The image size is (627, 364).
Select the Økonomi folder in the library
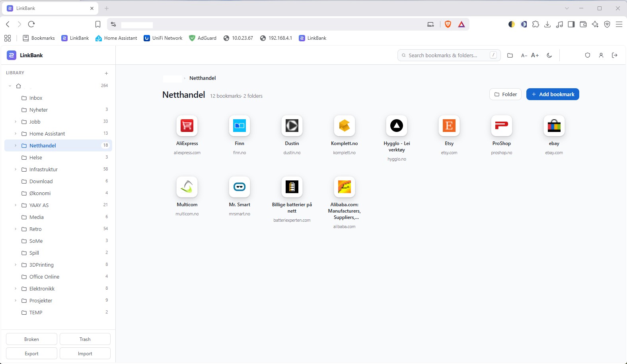click(58, 193)
